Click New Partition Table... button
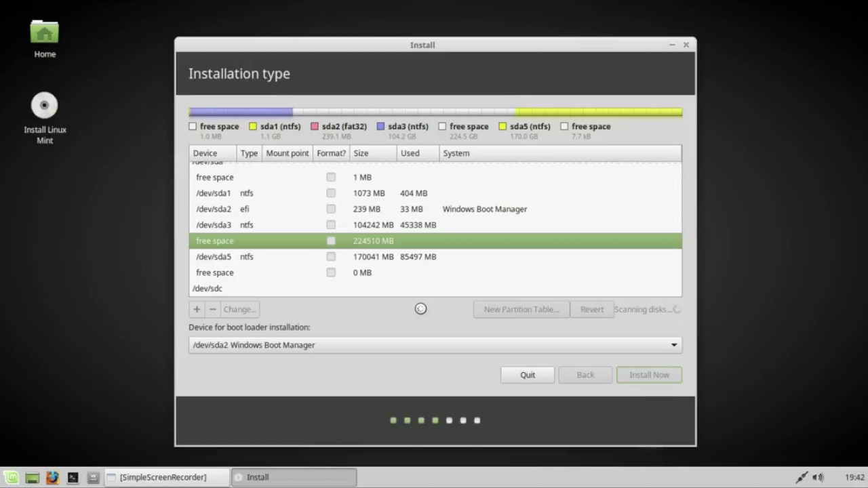Viewport: 868px width, 488px height. click(521, 309)
